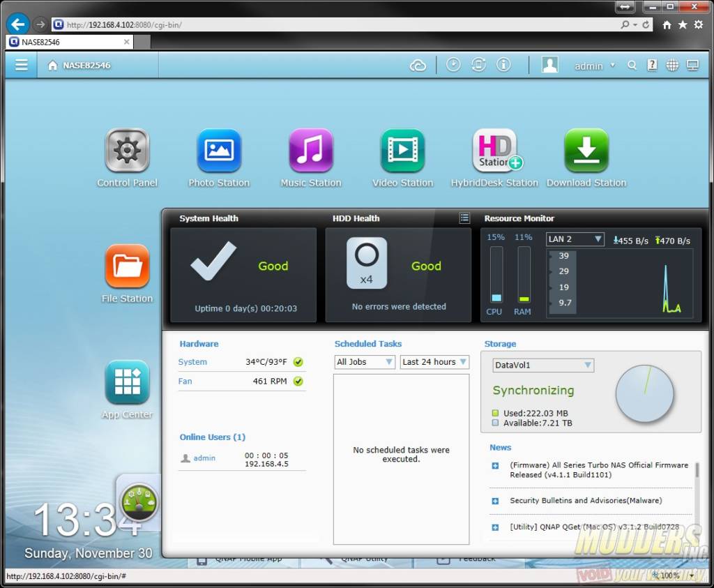
Task: Launch Video Station
Action: (402, 150)
